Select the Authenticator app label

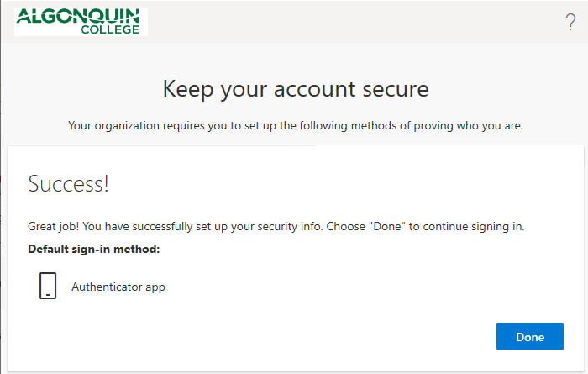[118, 287]
